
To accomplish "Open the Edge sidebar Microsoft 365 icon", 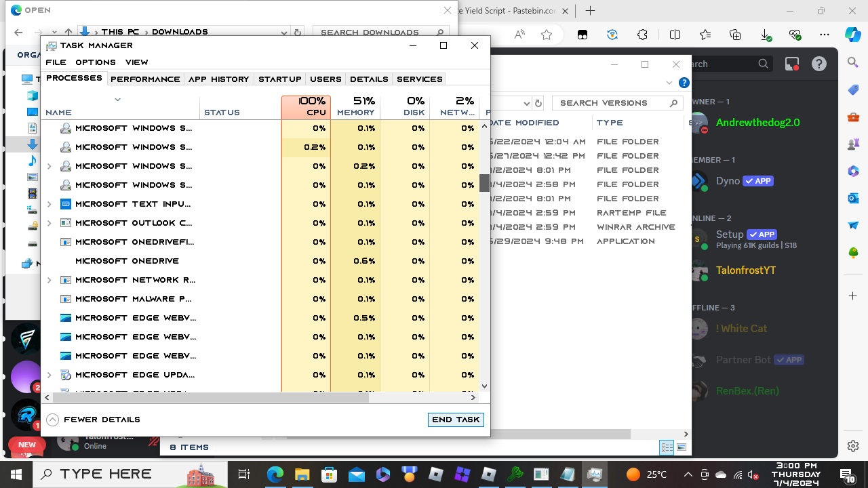I will pyautogui.click(x=853, y=171).
